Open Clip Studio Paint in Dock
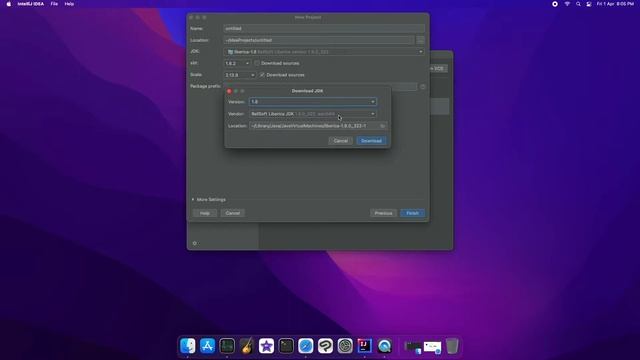Screen dimensions: 640x360 [325, 346]
